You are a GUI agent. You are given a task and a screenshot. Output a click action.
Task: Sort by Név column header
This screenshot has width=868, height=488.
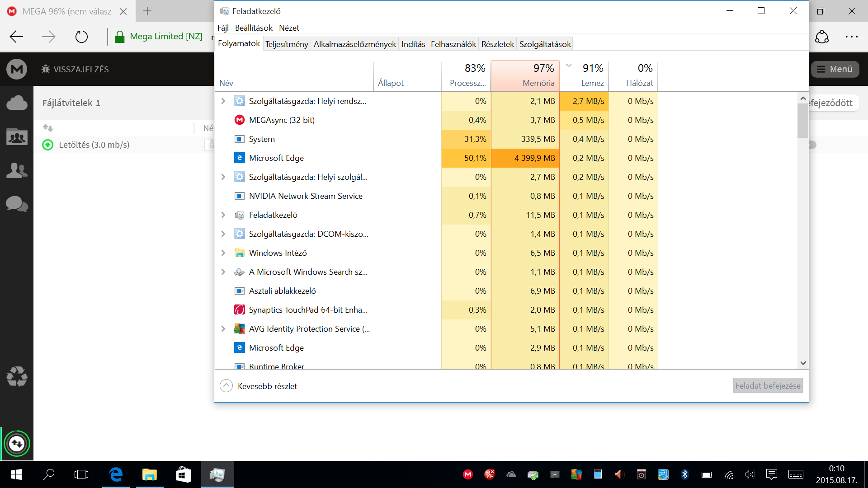coord(294,76)
